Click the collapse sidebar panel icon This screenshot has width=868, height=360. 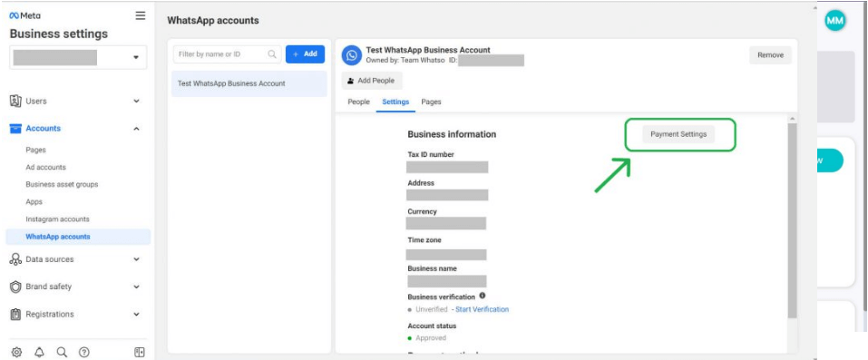click(140, 352)
